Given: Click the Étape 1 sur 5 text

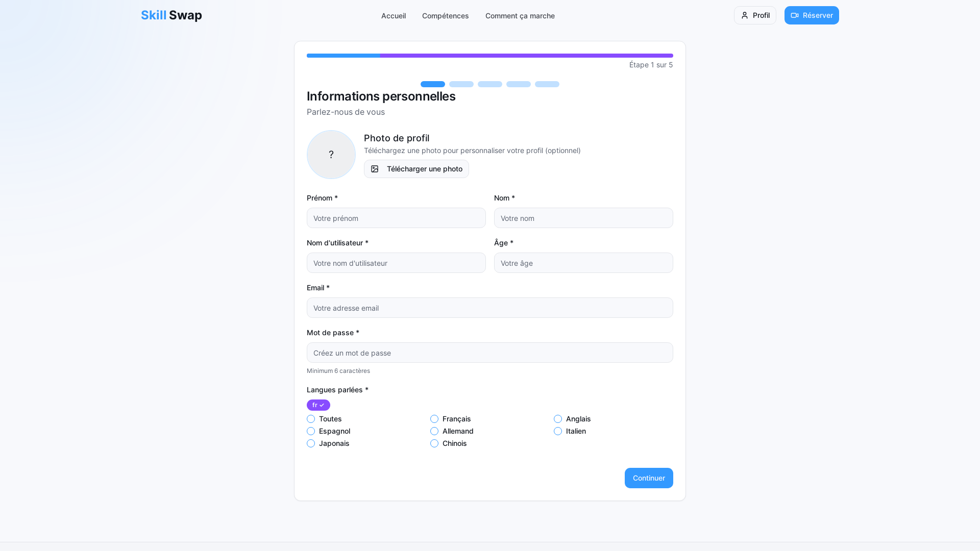Looking at the screenshot, I should 651,65.
